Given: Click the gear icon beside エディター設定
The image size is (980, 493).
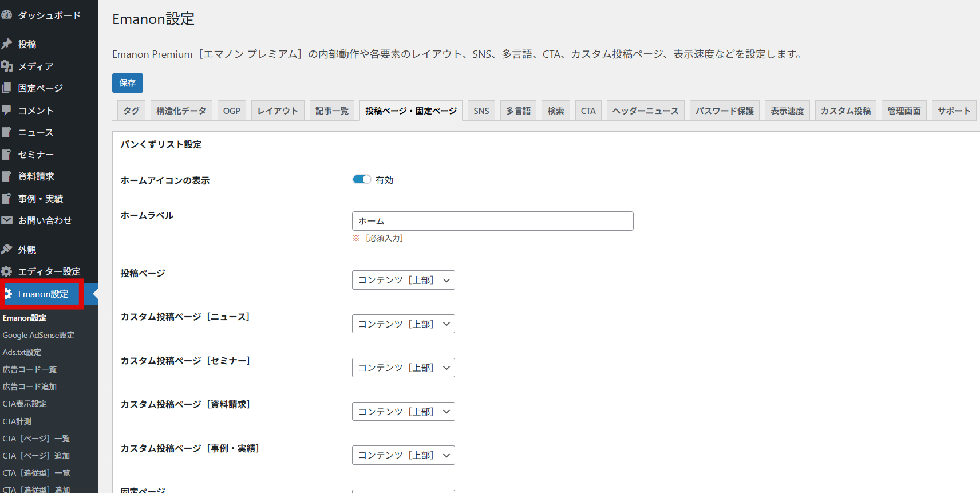Looking at the screenshot, I should (x=6, y=271).
